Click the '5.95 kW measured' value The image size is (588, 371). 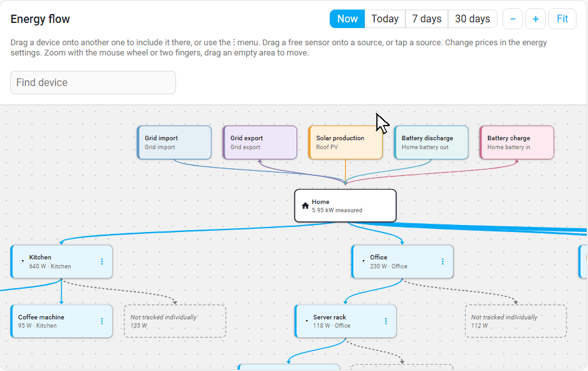click(x=337, y=210)
